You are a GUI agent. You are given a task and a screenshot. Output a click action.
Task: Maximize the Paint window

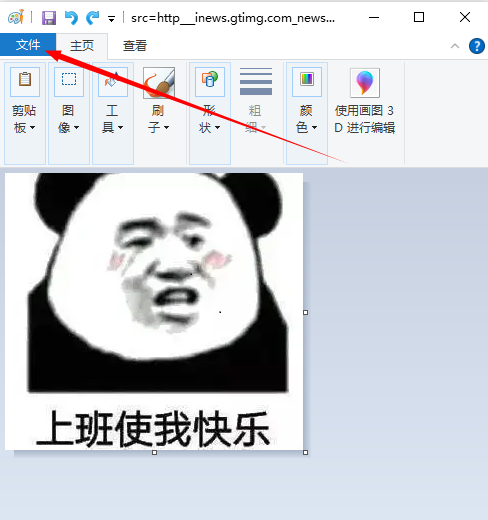click(x=419, y=17)
